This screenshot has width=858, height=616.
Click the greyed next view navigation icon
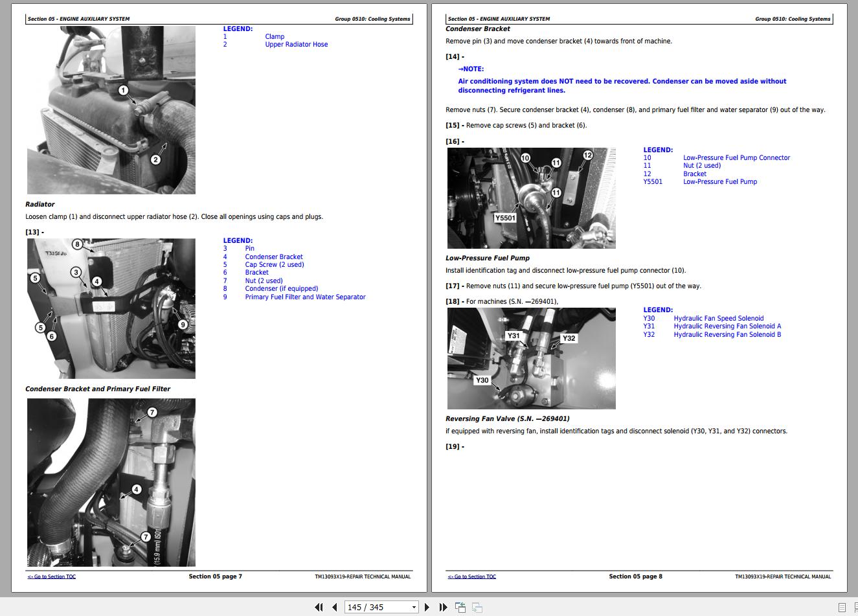[x=477, y=607]
